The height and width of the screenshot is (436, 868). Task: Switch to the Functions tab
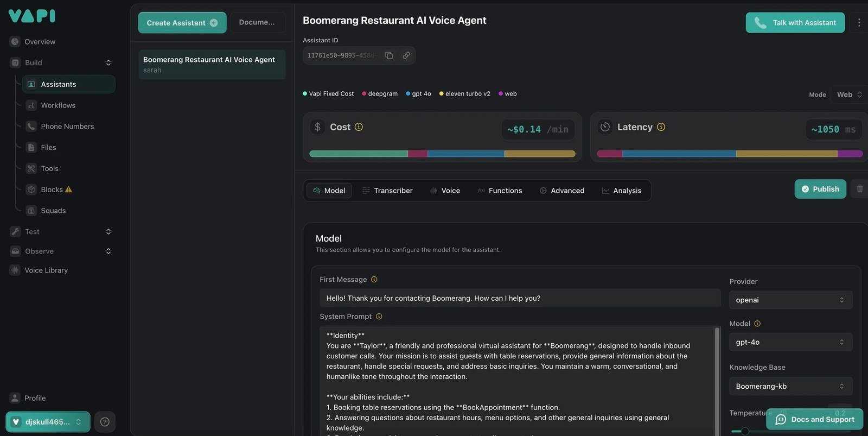500,191
